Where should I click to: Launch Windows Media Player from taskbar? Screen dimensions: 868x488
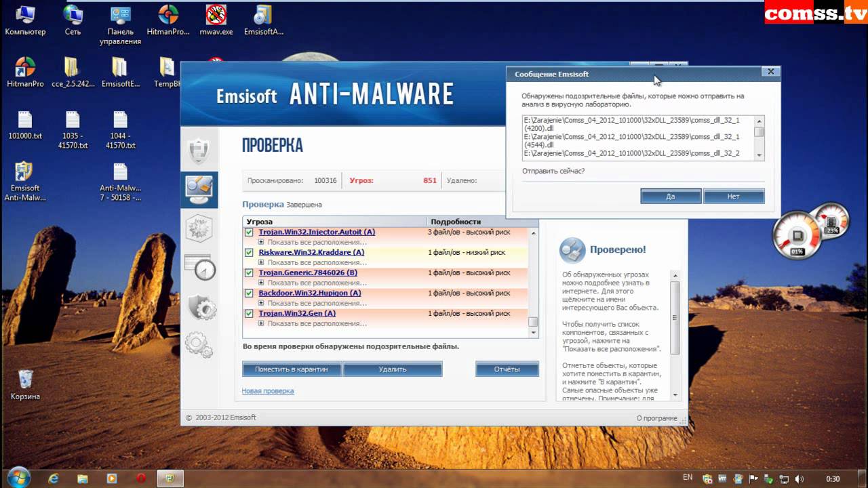tap(112, 478)
